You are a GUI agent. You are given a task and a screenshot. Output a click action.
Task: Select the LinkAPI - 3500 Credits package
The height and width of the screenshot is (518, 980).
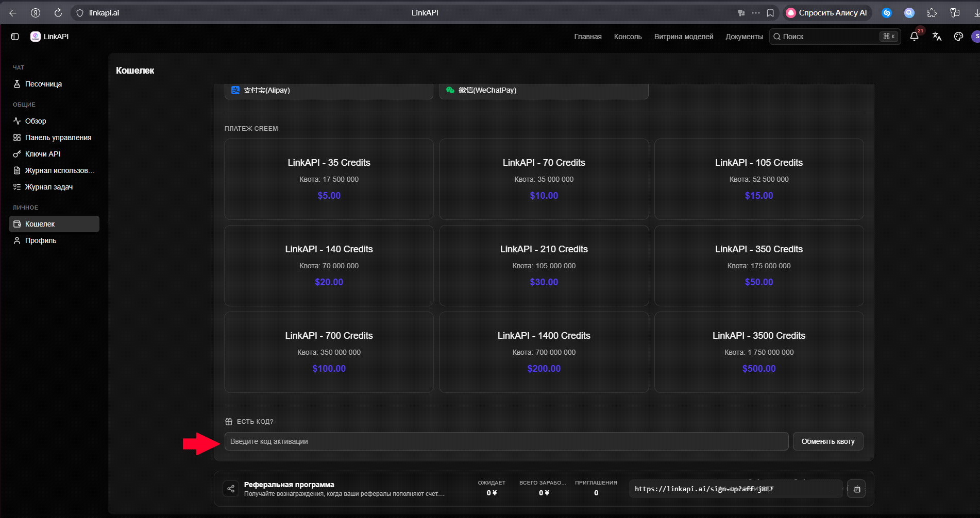(x=759, y=352)
